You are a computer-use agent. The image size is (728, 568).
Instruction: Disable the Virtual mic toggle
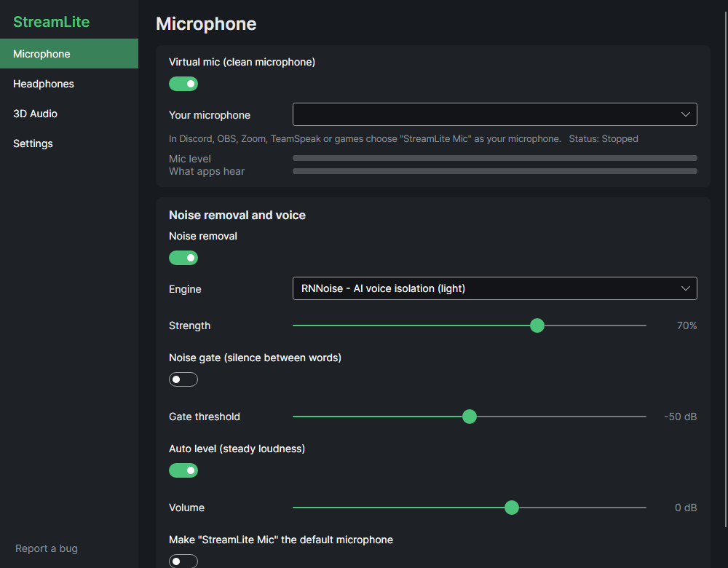click(x=183, y=84)
